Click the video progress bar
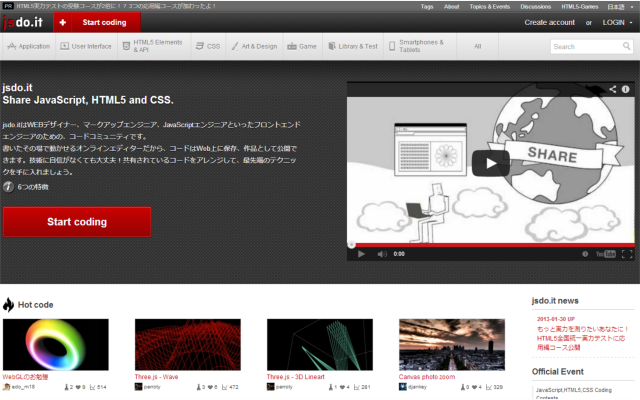Screen dimensions: 640x400 tap(491, 245)
